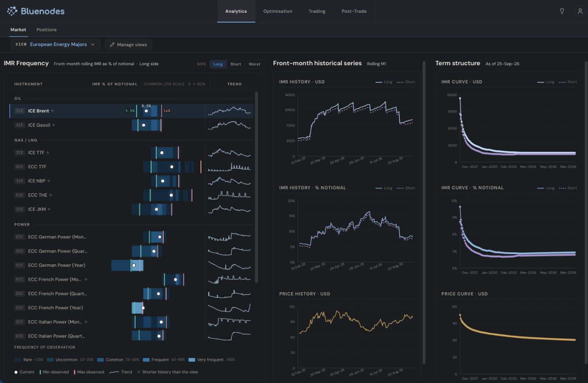Click the ECC badge beside ECC French Power (Year)
Screen dimensions: 588x383
point(20,307)
